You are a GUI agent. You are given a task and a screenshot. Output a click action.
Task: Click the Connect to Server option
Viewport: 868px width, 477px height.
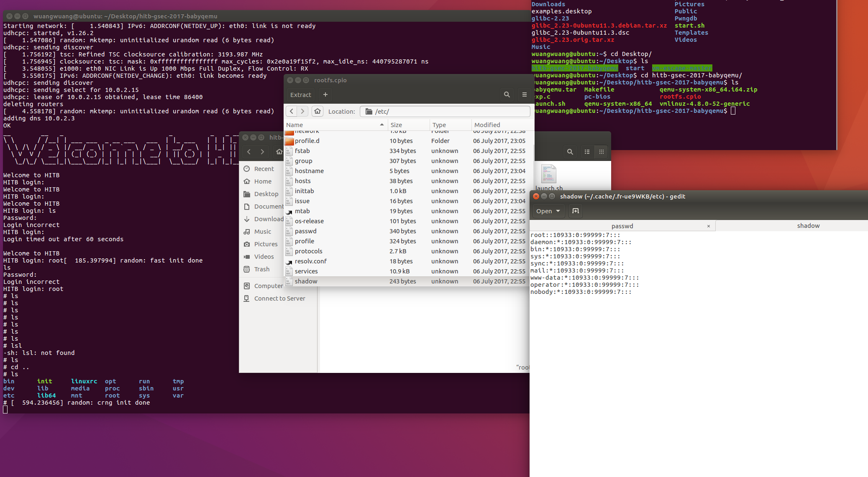[x=280, y=298]
